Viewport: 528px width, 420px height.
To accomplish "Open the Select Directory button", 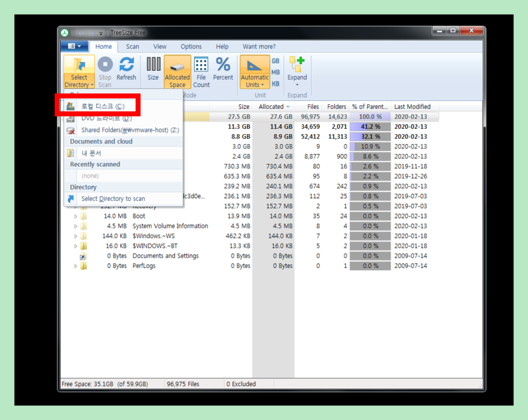I will point(79,73).
